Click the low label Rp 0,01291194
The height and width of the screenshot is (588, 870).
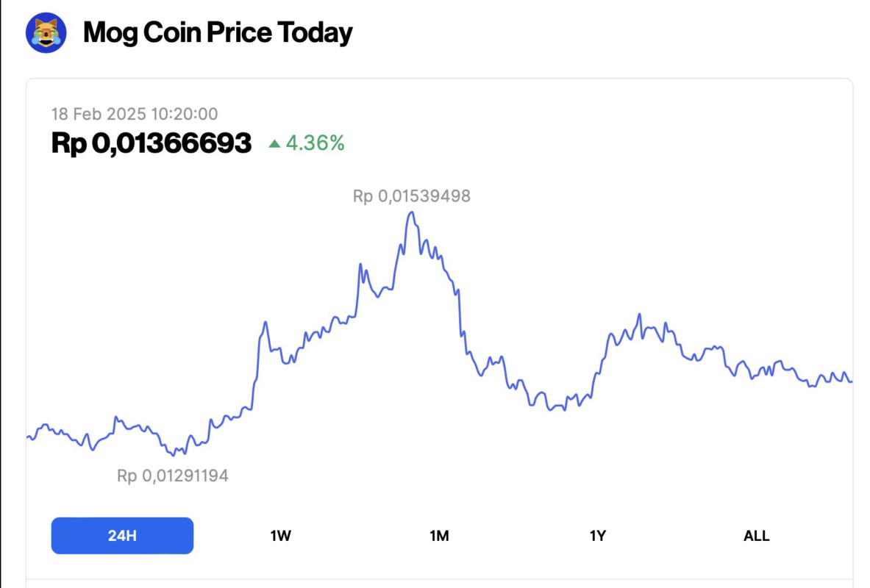tap(173, 476)
